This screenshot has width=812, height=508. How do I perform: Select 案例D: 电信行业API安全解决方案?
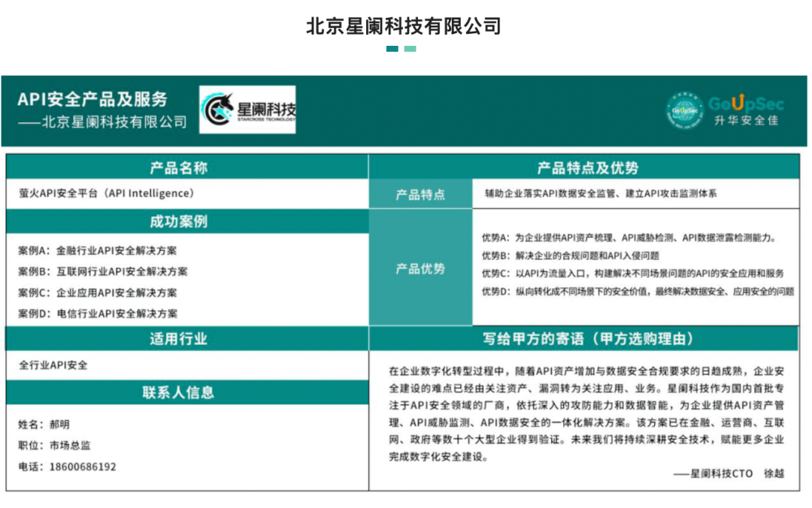pos(97,313)
